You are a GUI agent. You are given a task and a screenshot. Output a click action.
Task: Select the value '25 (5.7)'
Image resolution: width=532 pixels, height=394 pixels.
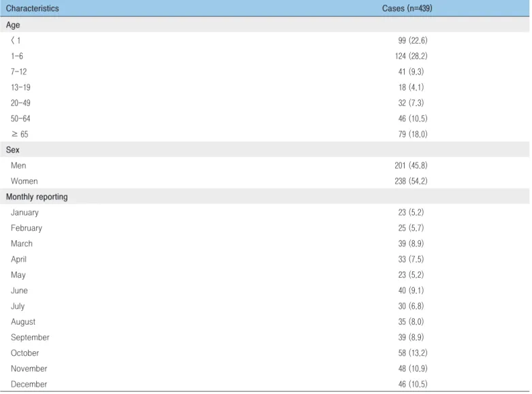click(x=411, y=228)
